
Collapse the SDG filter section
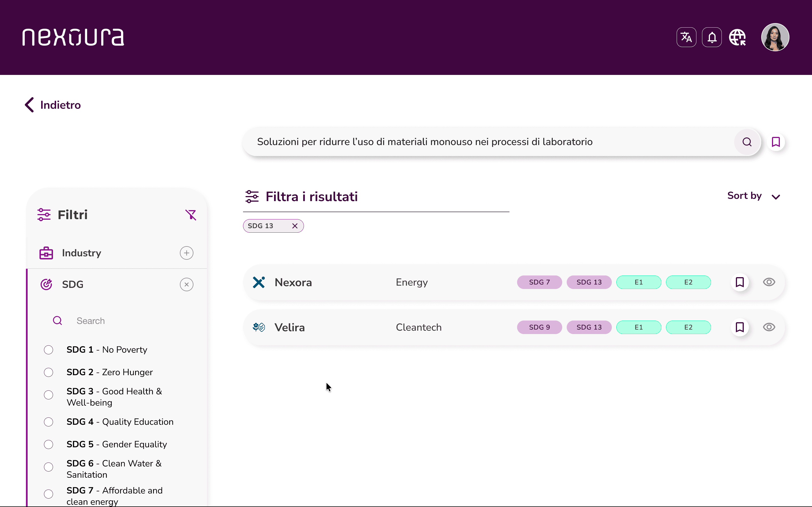(x=187, y=284)
